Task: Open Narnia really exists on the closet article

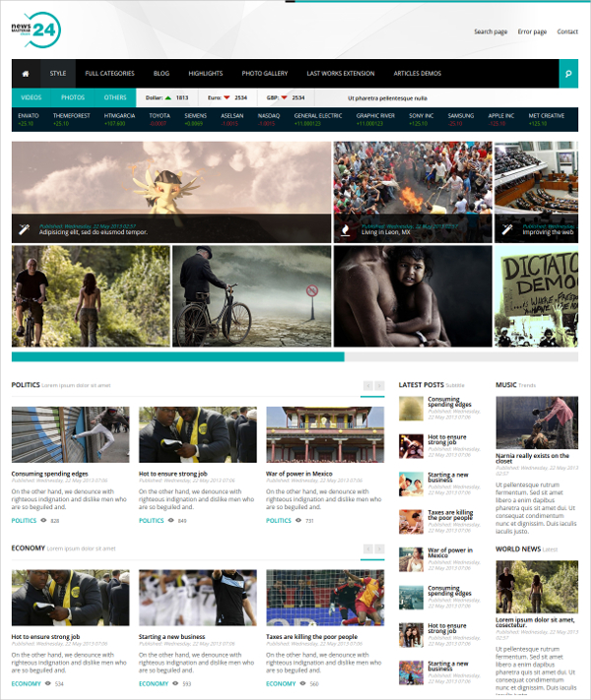Action: click(x=532, y=458)
